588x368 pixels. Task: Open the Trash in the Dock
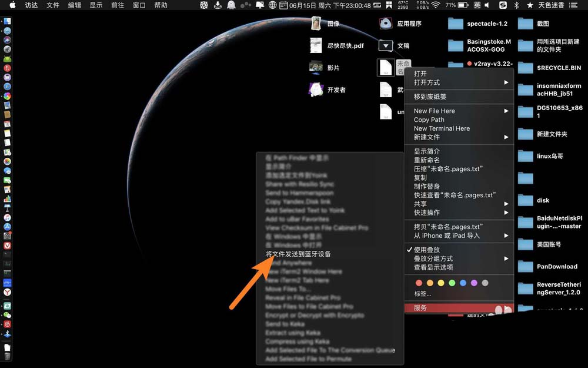point(7,356)
